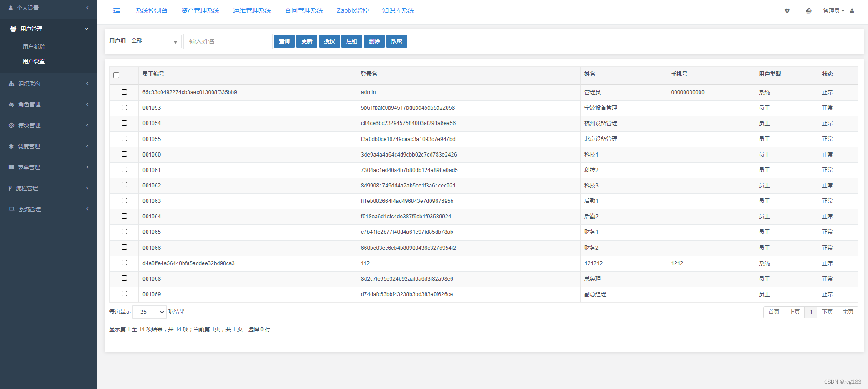Open 合同管理系统 in the top navigation

(304, 10)
